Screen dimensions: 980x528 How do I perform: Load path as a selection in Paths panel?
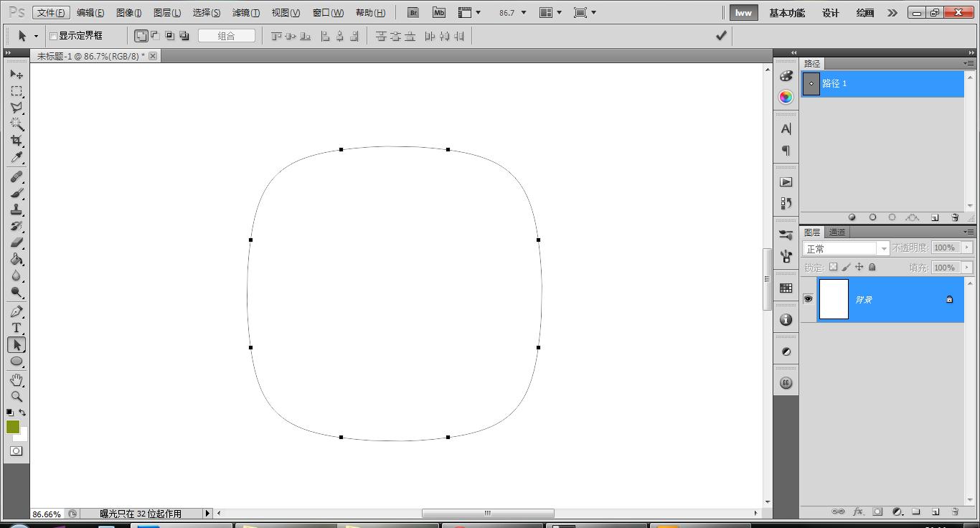(x=892, y=217)
